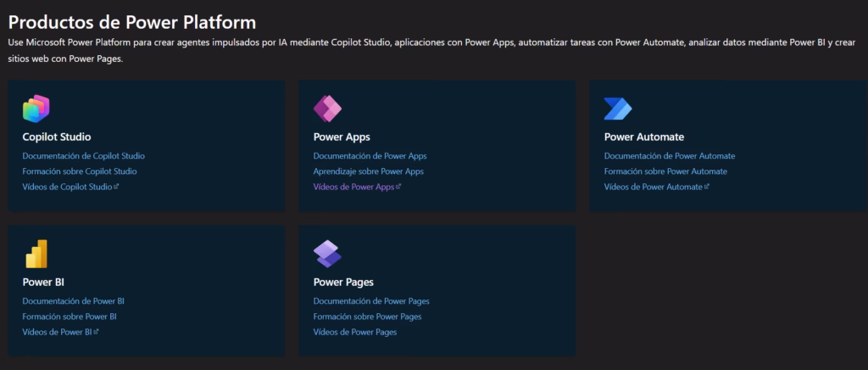Screen dimensions: 868x370
Task: Open Documentación de Power BI
Action: point(74,301)
